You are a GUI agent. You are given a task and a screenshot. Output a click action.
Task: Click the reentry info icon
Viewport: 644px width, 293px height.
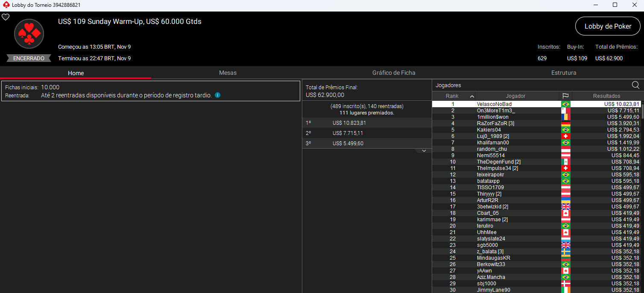tap(217, 95)
